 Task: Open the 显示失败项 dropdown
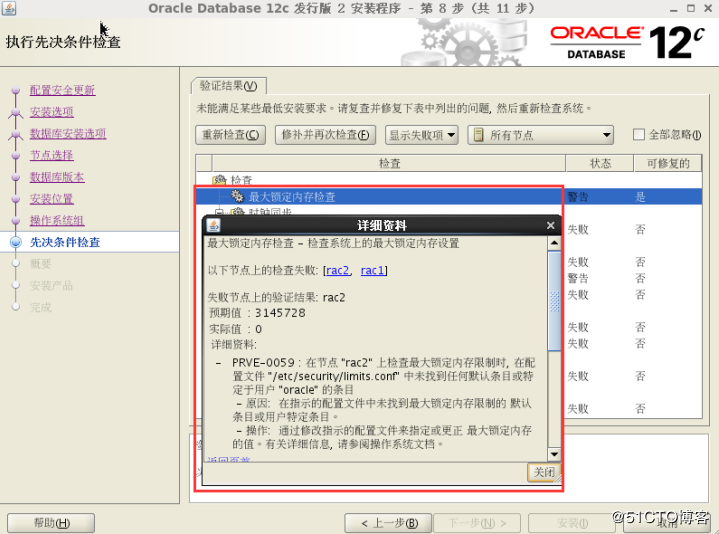pyautogui.click(x=421, y=135)
